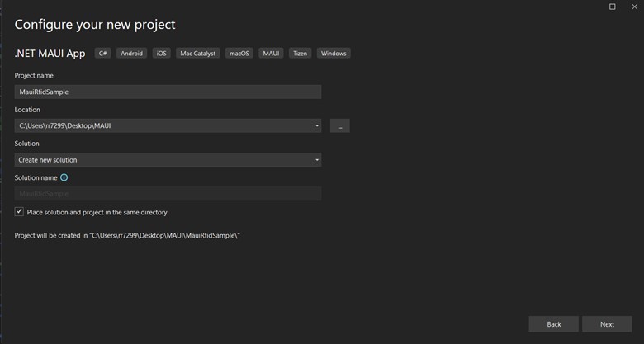Click the browse ellipsis button for Location
The height and width of the screenshot is (344, 644).
coord(339,126)
